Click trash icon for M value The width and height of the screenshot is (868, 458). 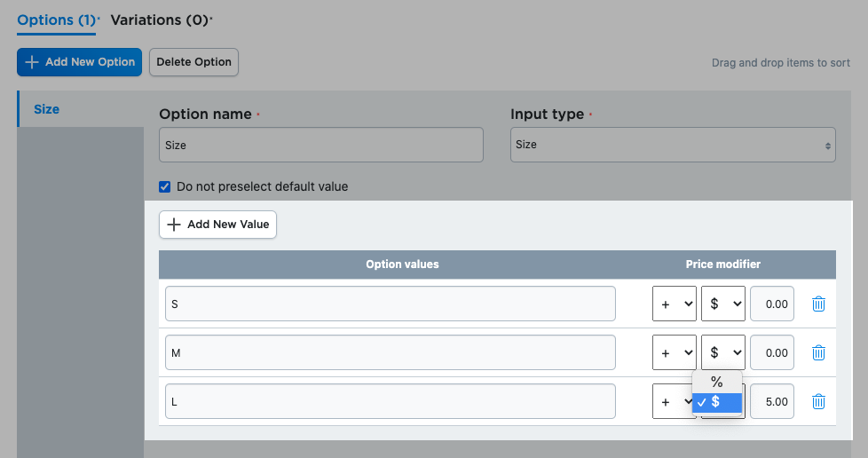click(818, 353)
